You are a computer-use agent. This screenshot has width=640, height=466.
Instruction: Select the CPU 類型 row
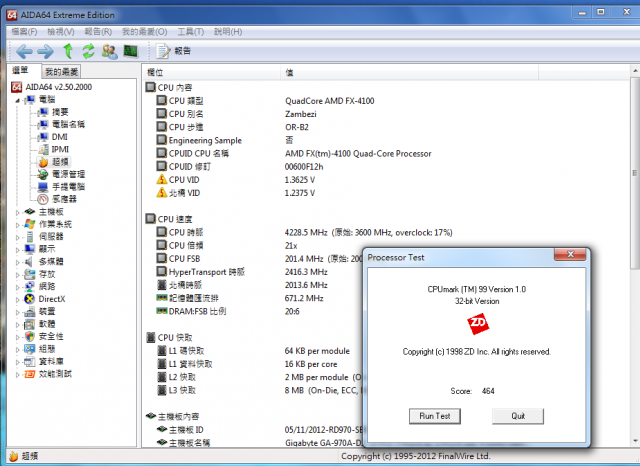click(265, 101)
